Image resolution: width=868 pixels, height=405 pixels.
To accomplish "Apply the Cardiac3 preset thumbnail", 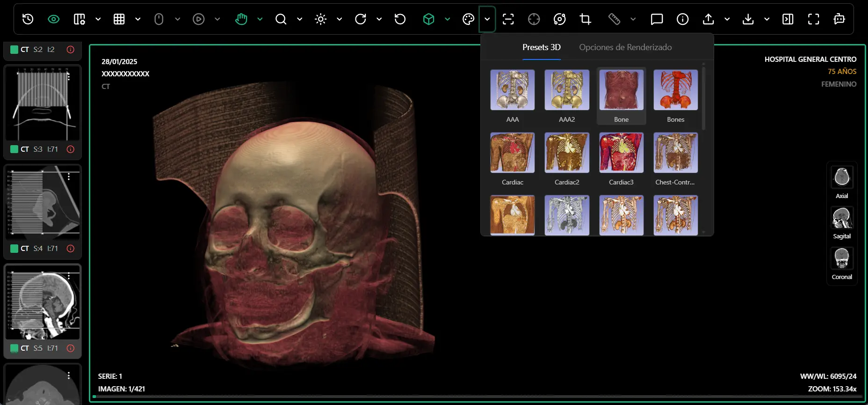I will point(621,153).
